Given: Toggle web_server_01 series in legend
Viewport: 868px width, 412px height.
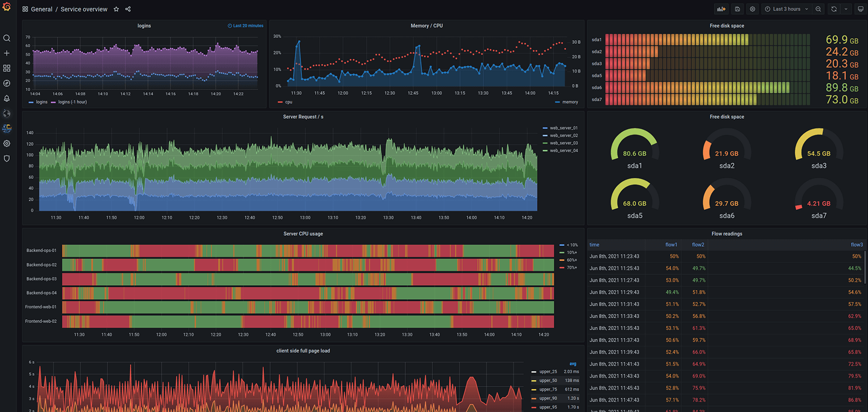Looking at the screenshot, I should point(563,128).
